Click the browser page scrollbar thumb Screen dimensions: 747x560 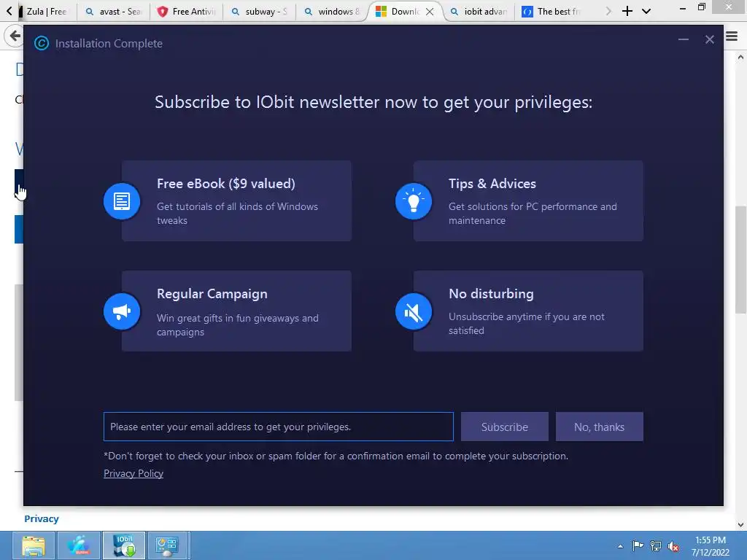(x=740, y=260)
